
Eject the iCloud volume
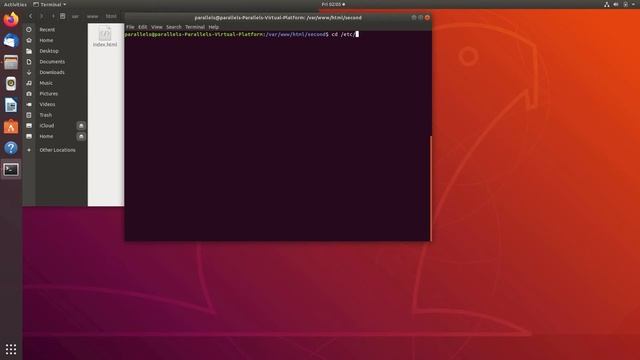(x=81, y=126)
